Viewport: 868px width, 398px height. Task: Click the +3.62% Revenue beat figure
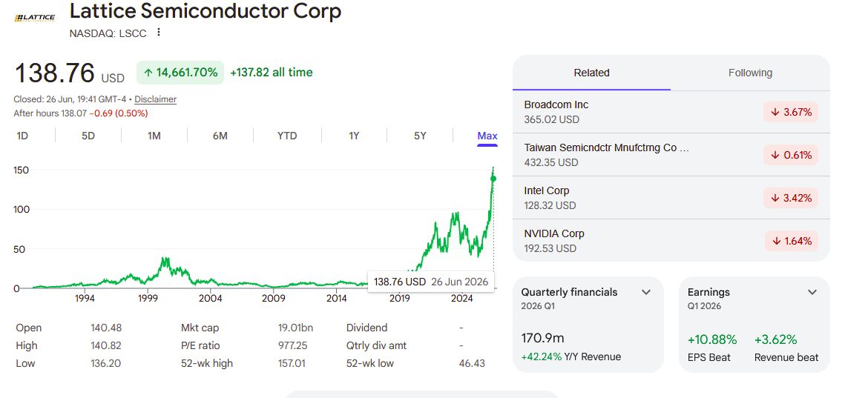[x=775, y=339]
